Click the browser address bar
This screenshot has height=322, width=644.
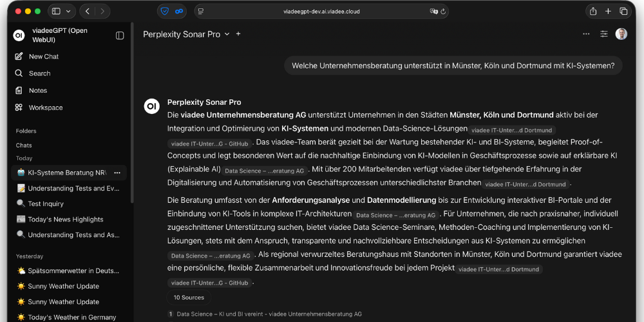tap(321, 11)
